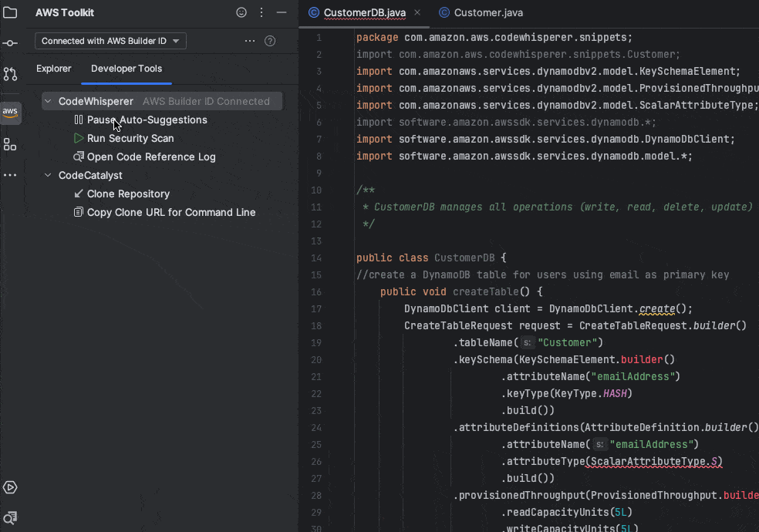Open the Commit tool window icon

tap(10, 43)
